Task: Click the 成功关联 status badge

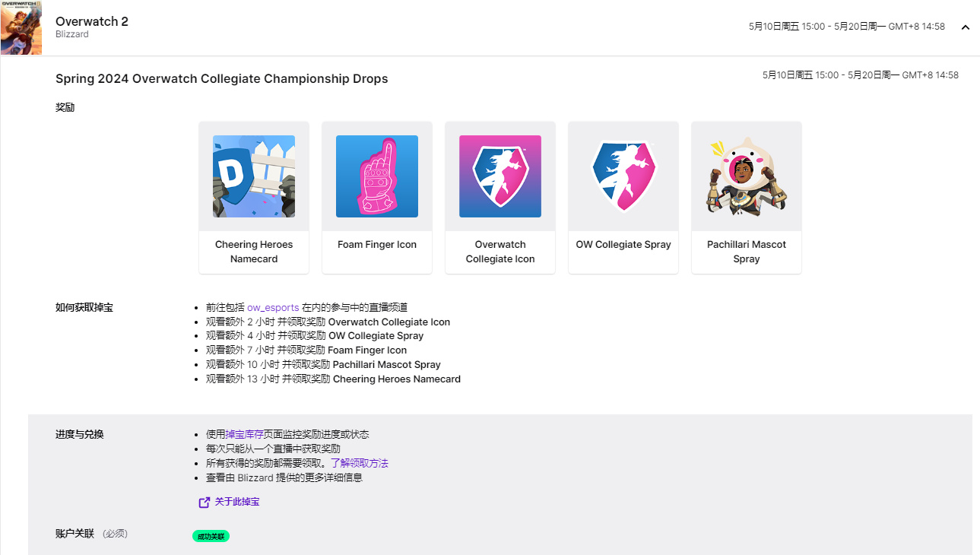Action: (x=211, y=536)
